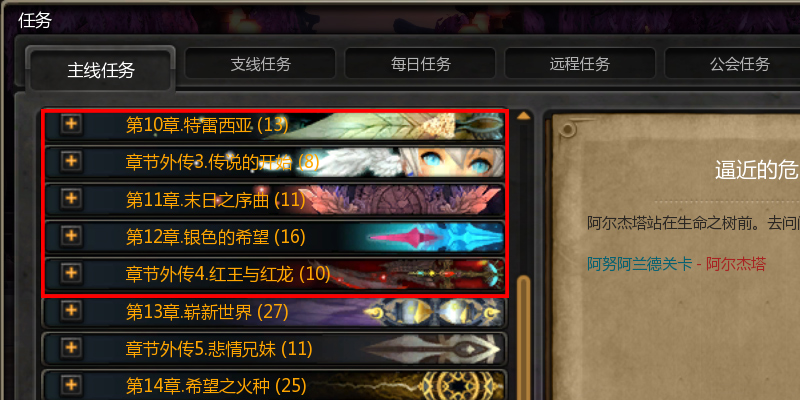Expand 第11章.末日之序曲 plus icon

(x=71, y=198)
